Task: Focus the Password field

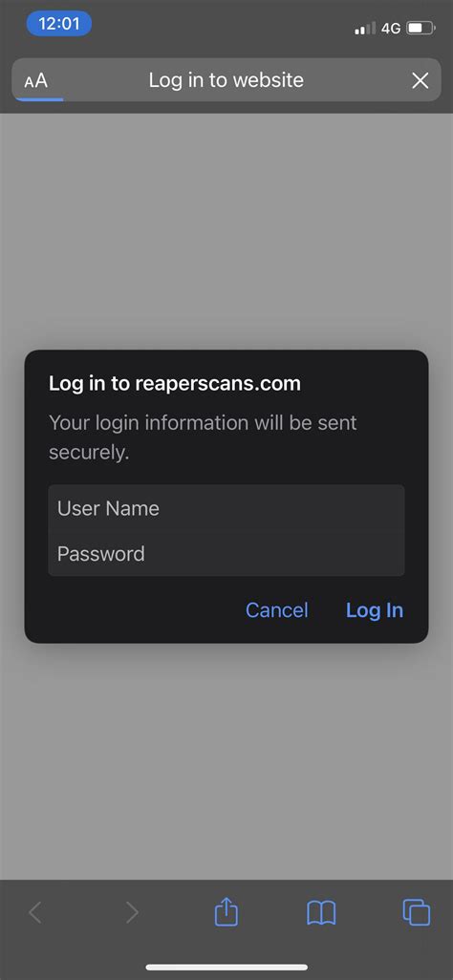Action: pos(226,554)
